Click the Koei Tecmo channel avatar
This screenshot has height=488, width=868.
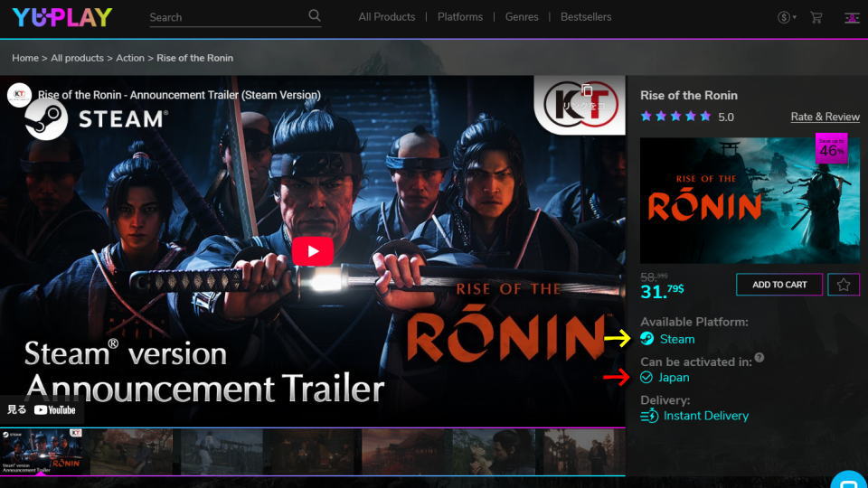click(19, 95)
